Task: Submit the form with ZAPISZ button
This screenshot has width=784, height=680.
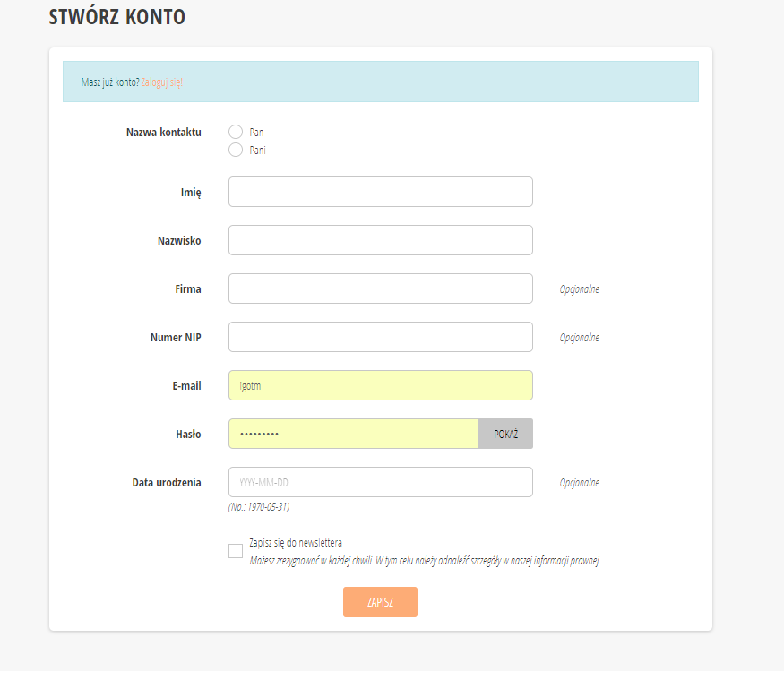Action: (380, 602)
